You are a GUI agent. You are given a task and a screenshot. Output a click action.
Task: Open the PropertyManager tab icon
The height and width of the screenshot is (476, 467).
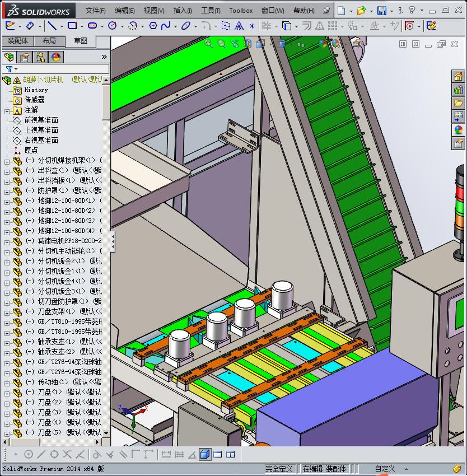pos(25,57)
